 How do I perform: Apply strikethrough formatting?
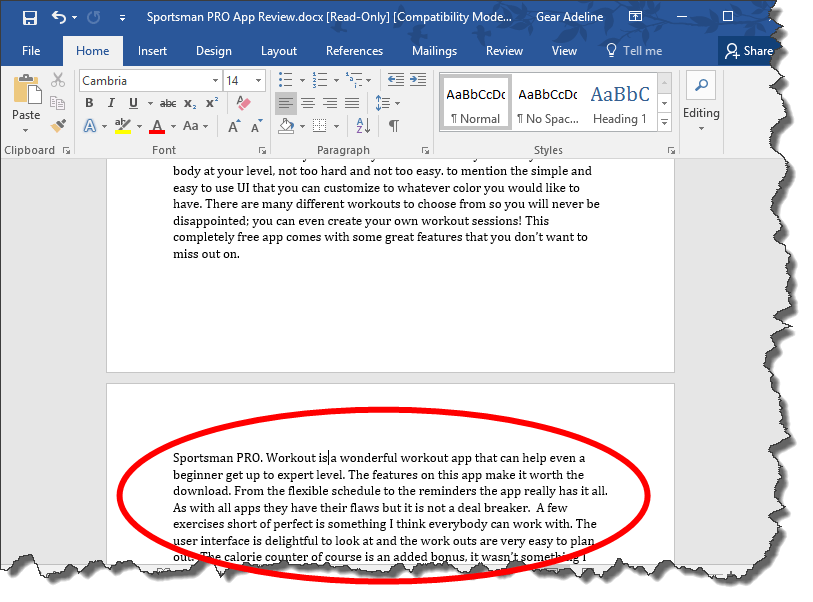point(167,102)
